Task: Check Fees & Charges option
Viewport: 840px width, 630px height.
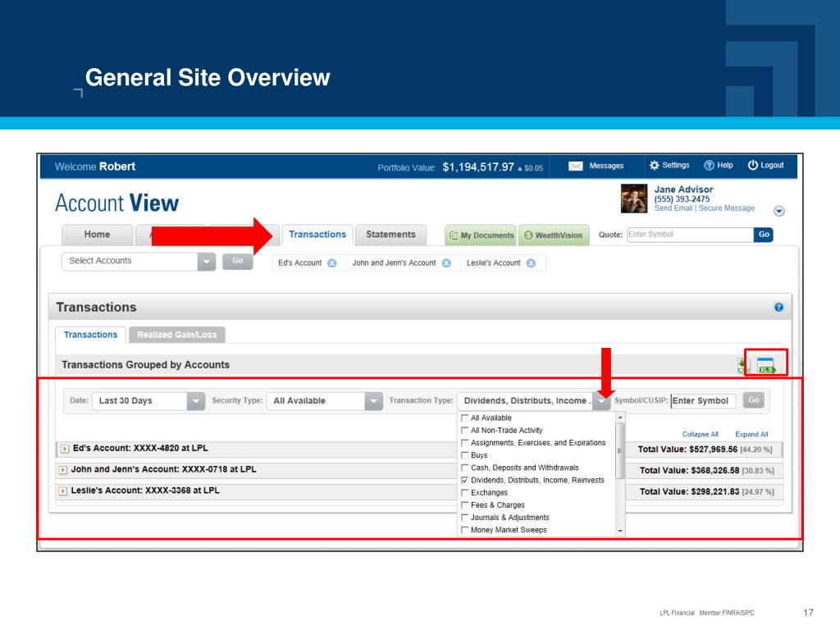Action: tap(465, 504)
